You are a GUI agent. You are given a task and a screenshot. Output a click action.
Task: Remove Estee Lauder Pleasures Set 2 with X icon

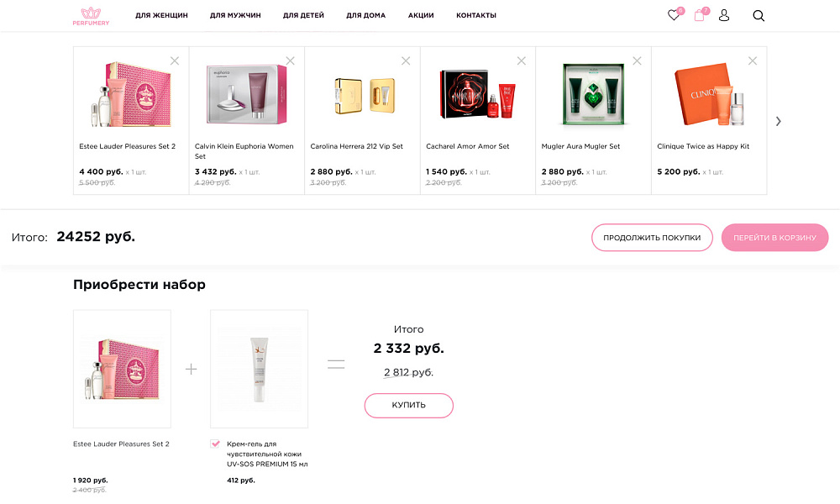tap(175, 60)
